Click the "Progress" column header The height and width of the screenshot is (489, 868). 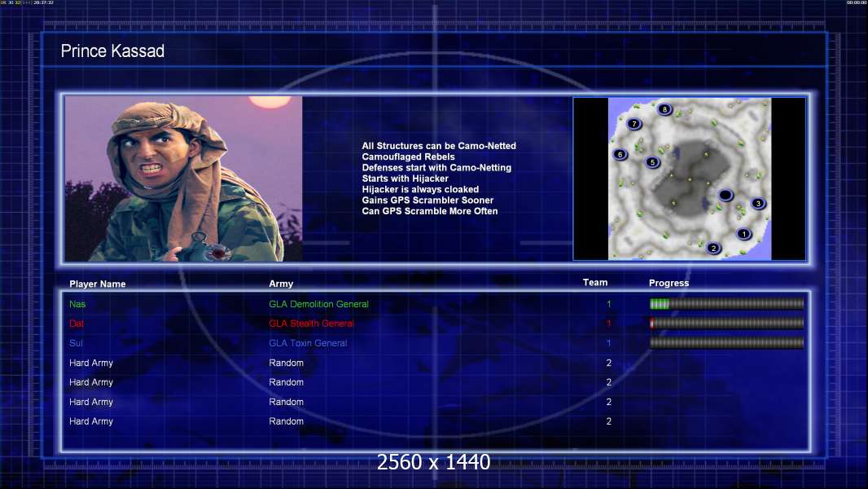[669, 283]
